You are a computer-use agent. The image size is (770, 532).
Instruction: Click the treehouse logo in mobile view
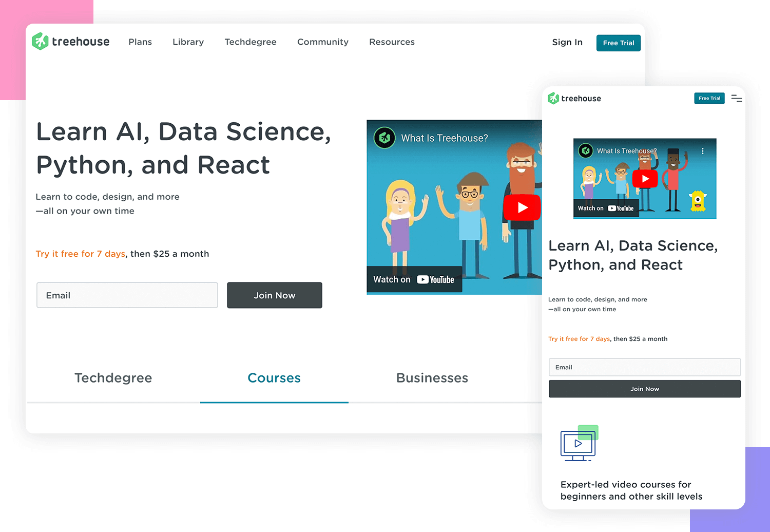point(574,98)
